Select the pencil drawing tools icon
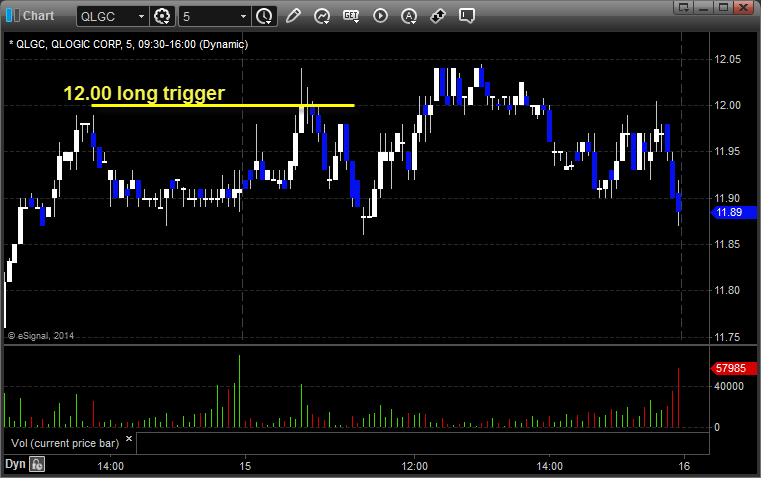761x478 pixels. [293, 16]
